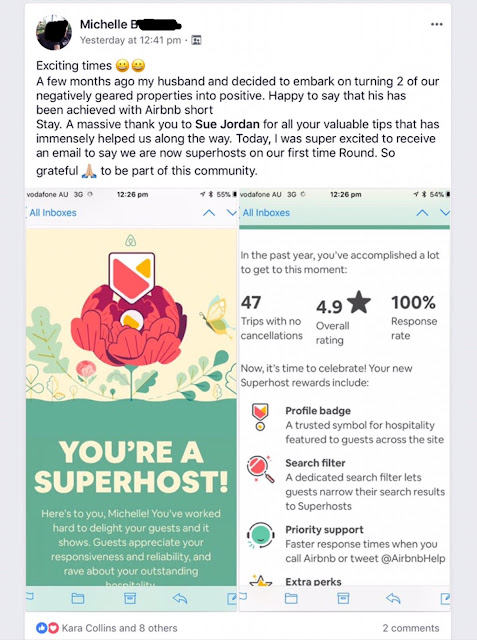Click Michelle's profile picture
Screen dimensions: 477x640
(x=54, y=33)
